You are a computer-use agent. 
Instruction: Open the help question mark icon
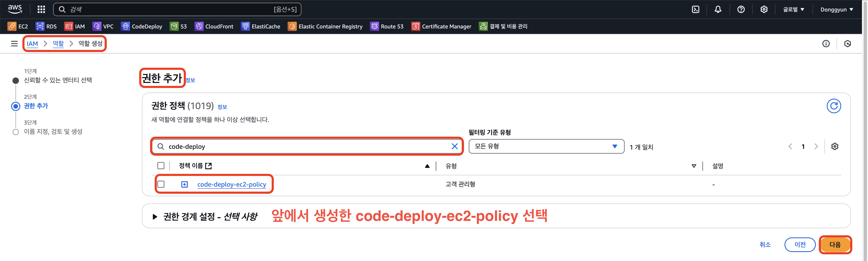pos(741,9)
